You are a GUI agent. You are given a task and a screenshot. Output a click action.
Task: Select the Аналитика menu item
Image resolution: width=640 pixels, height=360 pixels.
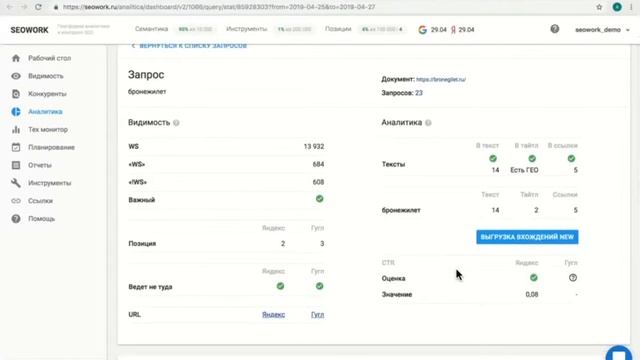pos(45,112)
